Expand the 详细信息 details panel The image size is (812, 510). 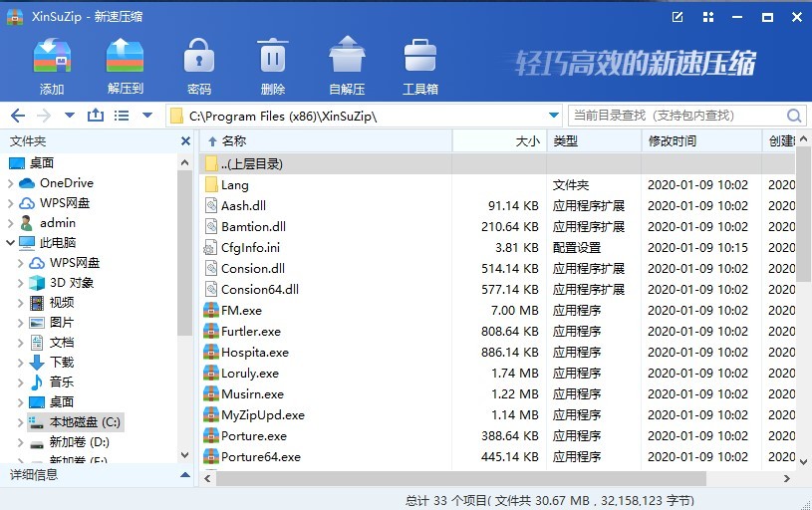[185, 475]
